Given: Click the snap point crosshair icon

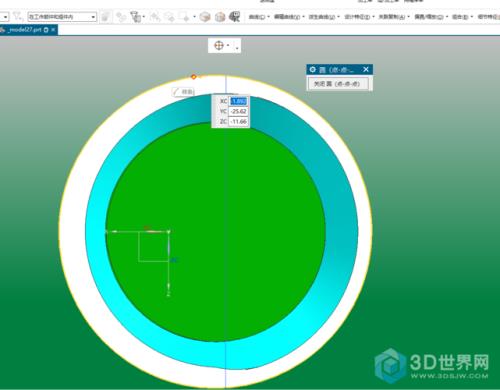Looking at the screenshot, I should coord(219,45).
